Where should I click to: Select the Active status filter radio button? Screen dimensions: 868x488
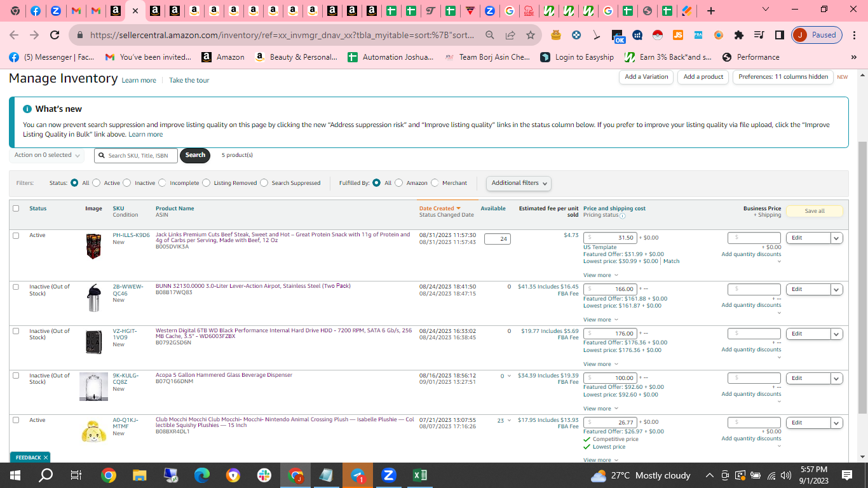coord(97,183)
